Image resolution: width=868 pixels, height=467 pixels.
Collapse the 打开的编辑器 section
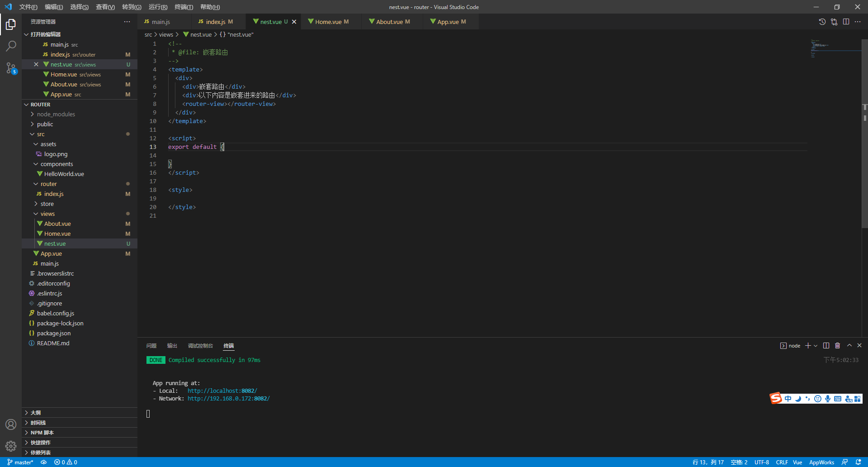tap(80, 34)
